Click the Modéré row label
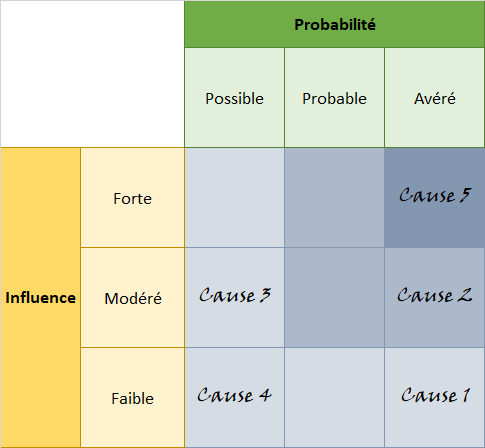485x448 pixels. pyautogui.click(x=132, y=298)
